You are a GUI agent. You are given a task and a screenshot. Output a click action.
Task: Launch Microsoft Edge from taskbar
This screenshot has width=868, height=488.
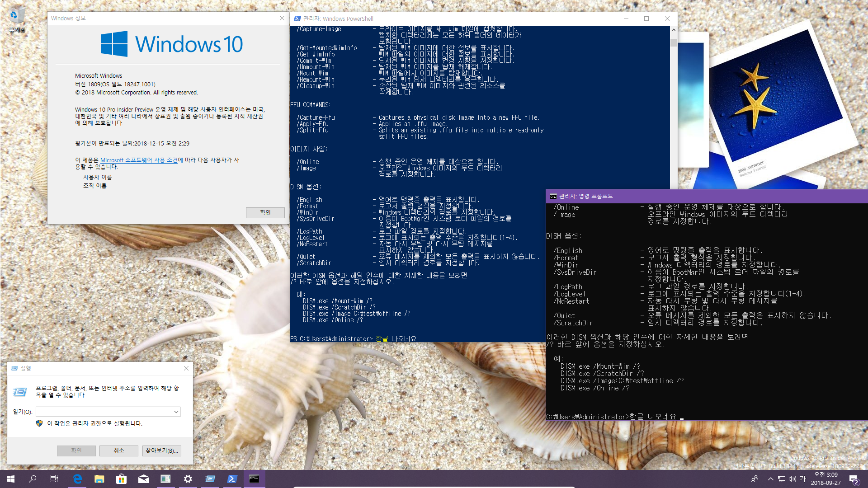point(77,479)
